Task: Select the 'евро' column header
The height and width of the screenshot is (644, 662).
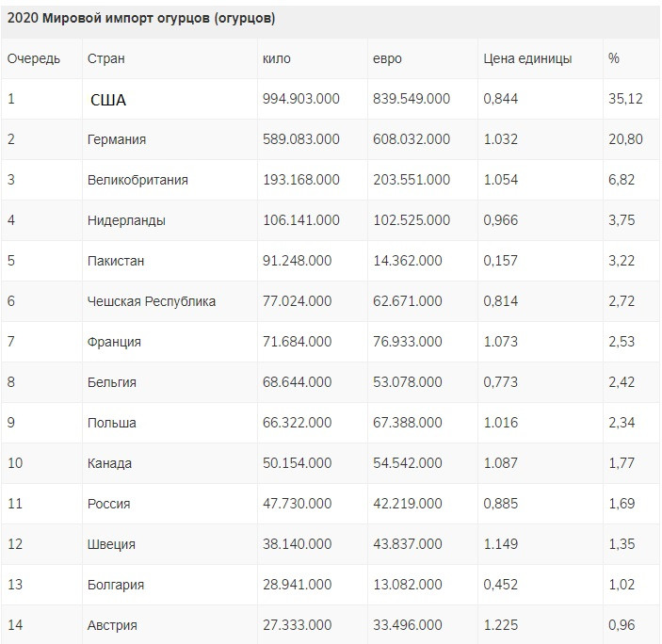Action: [x=387, y=58]
